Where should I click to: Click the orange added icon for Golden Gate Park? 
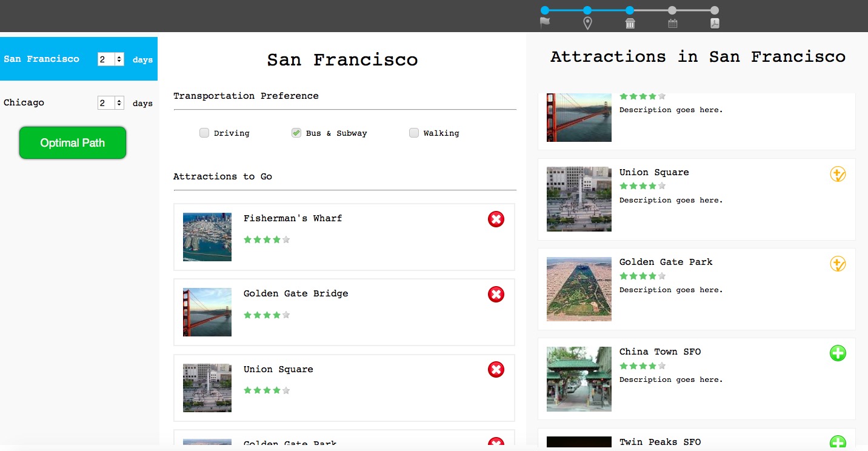click(x=838, y=264)
